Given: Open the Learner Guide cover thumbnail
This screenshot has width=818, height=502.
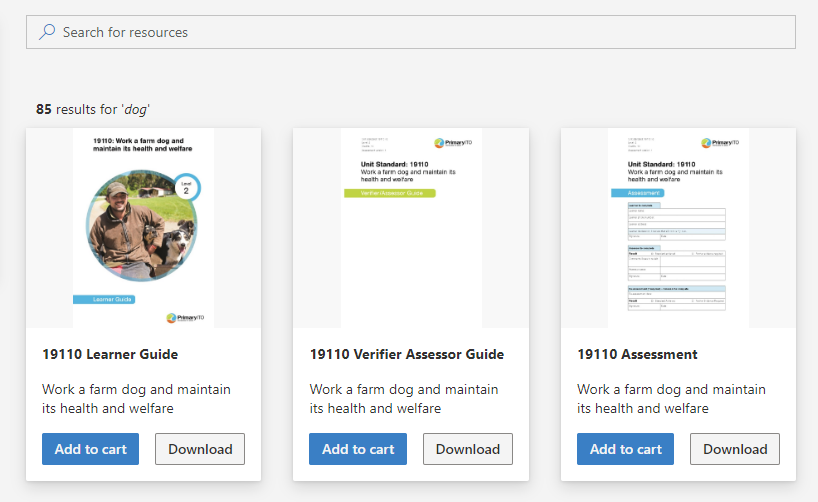Looking at the screenshot, I should point(143,228).
